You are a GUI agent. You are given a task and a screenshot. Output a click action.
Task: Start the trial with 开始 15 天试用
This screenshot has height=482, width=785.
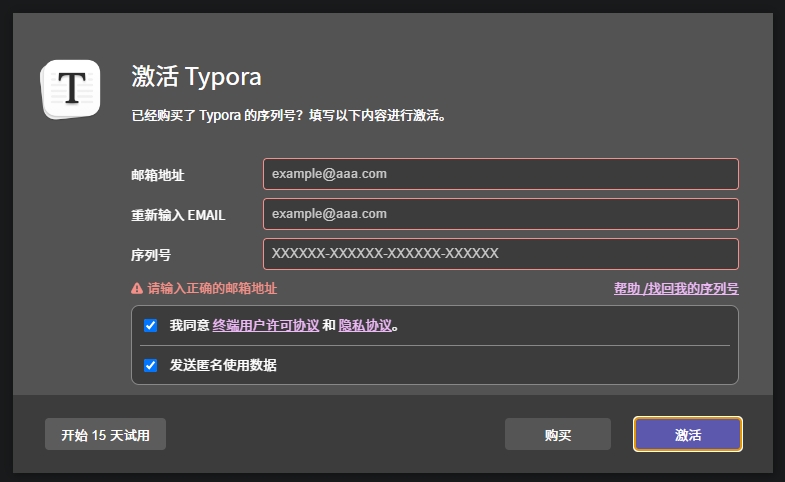click(105, 434)
